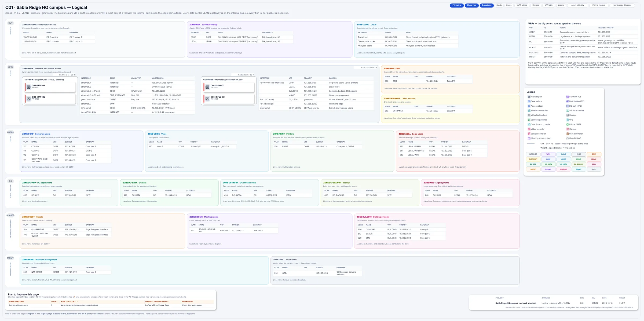Viewport: 644px width, 321px height.
Task: Select the C01-EFW-02 device card
Action: coord(50,99)
